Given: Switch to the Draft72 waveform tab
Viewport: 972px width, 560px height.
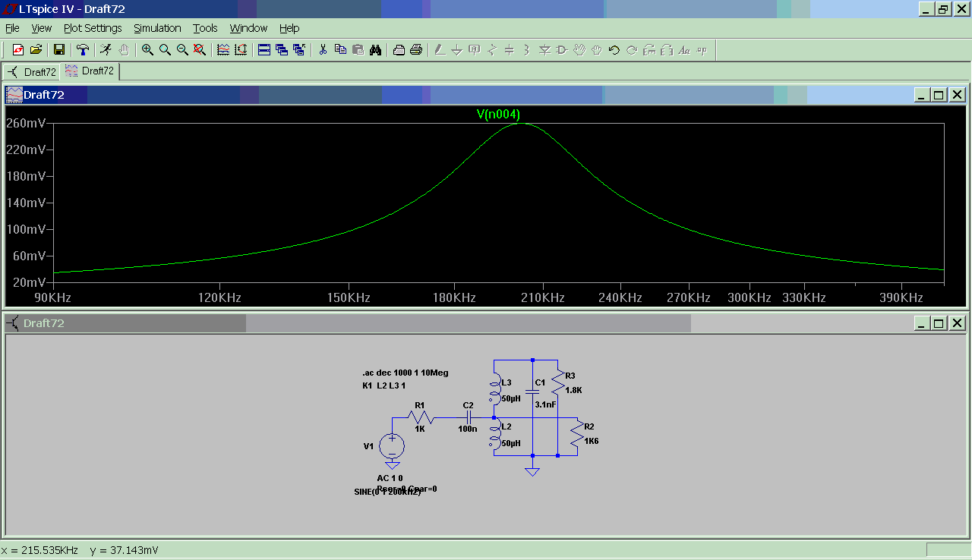Looking at the screenshot, I should click(x=90, y=71).
